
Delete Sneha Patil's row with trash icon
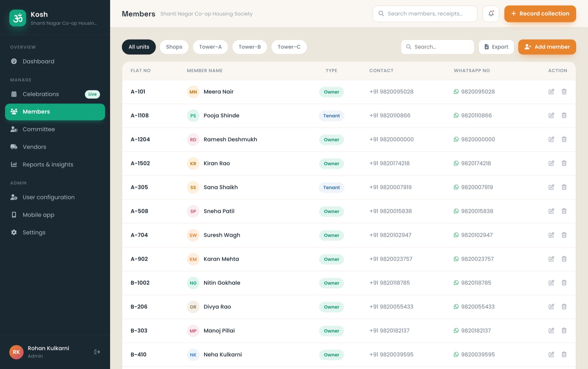(x=564, y=211)
